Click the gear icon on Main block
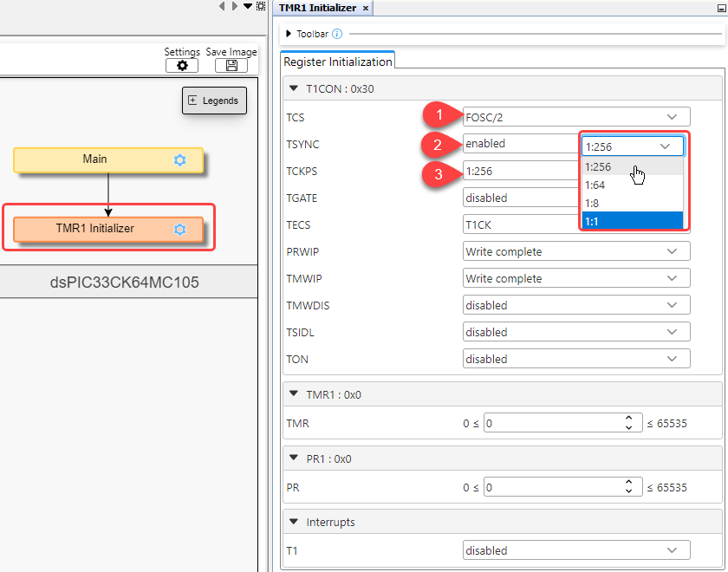 click(x=179, y=159)
